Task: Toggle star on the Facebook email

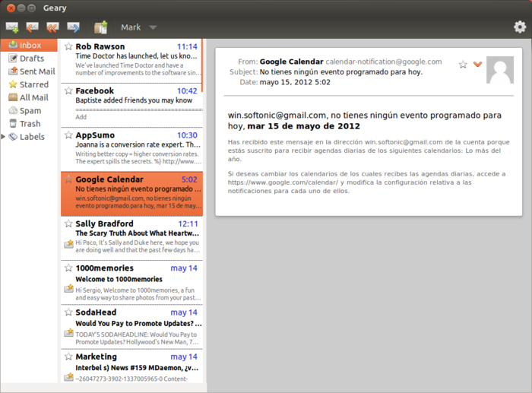Action: click(x=68, y=91)
